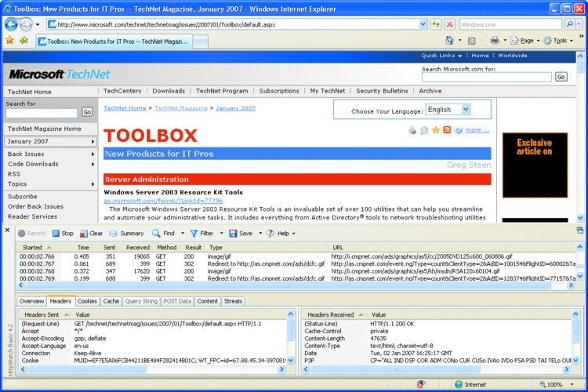Expand the Back Issues submenu
The image size is (588, 392).
93,154
